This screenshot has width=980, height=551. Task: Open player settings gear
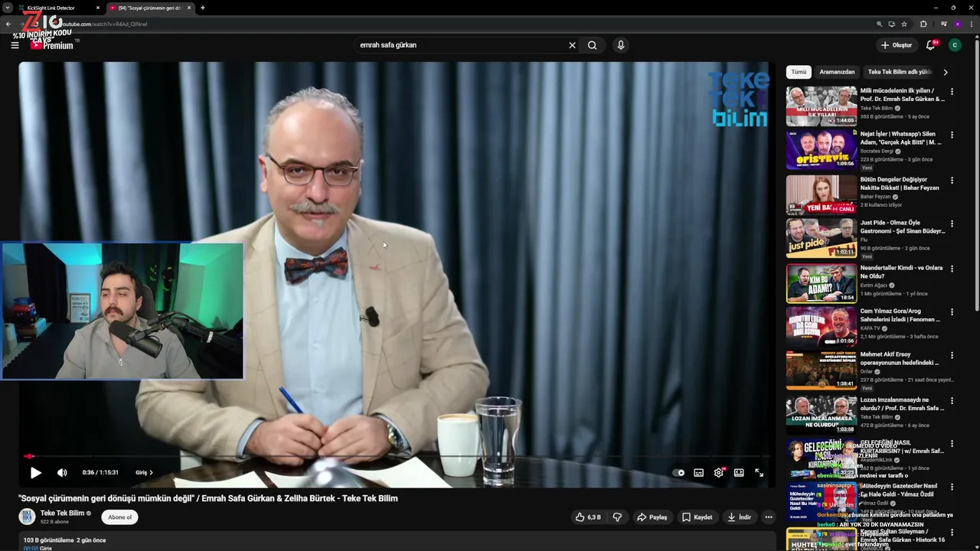click(719, 473)
